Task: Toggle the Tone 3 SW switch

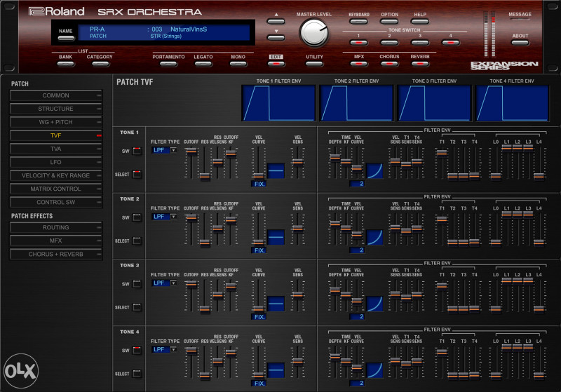Action: pyautogui.click(x=137, y=283)
